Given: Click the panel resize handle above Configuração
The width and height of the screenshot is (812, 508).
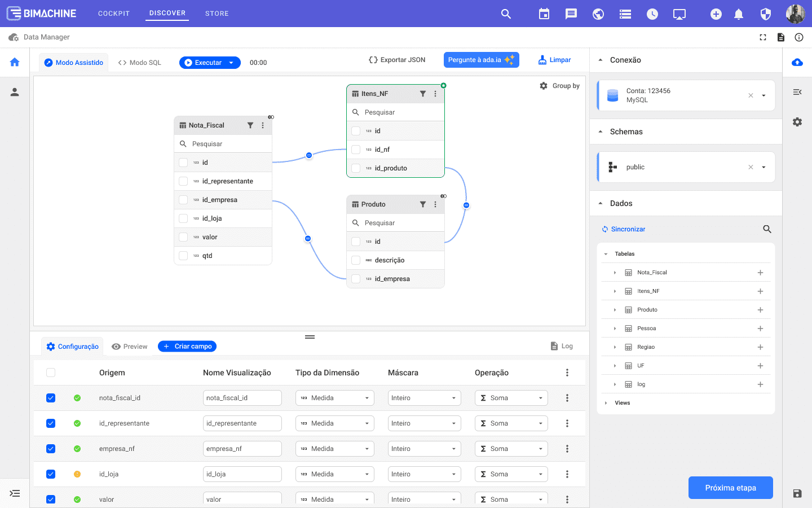Looking at the screenshot, I should click(310, 337).
